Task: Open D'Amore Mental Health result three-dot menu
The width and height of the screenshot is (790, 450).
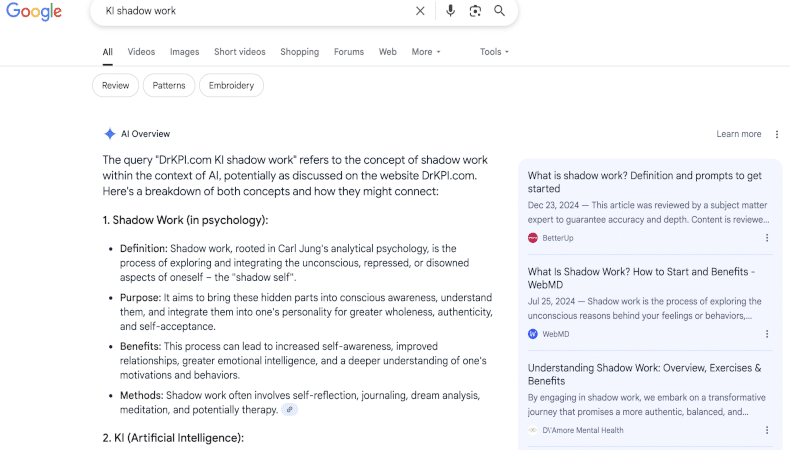Action: 767,430
